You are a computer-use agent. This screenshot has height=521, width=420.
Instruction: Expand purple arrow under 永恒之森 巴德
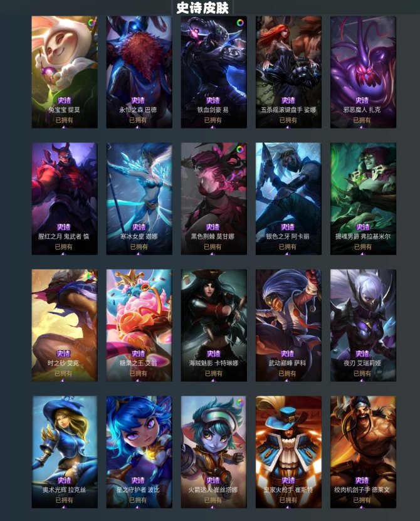coord(138,126)
